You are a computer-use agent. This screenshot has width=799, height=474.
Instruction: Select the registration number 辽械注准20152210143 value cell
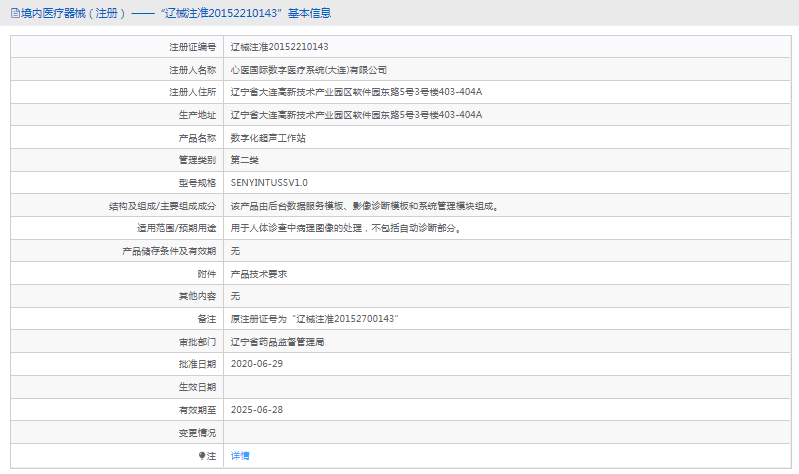coord(279,47)
